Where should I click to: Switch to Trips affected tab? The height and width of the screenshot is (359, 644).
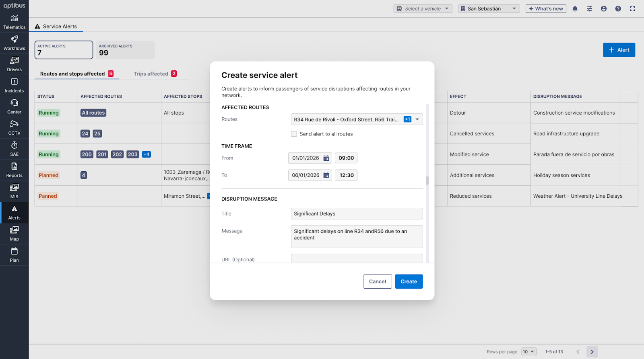point(155,74)
